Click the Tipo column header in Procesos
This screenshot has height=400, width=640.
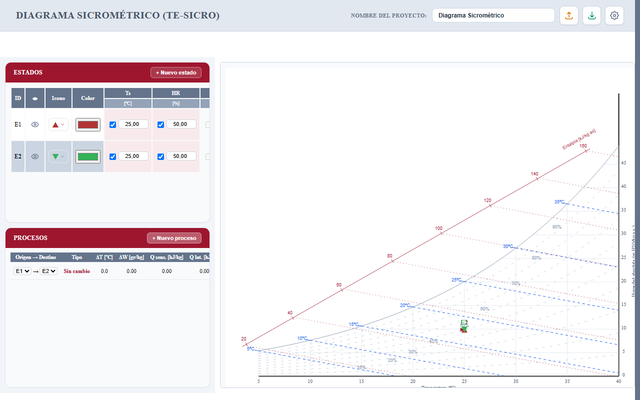[77, 257]
